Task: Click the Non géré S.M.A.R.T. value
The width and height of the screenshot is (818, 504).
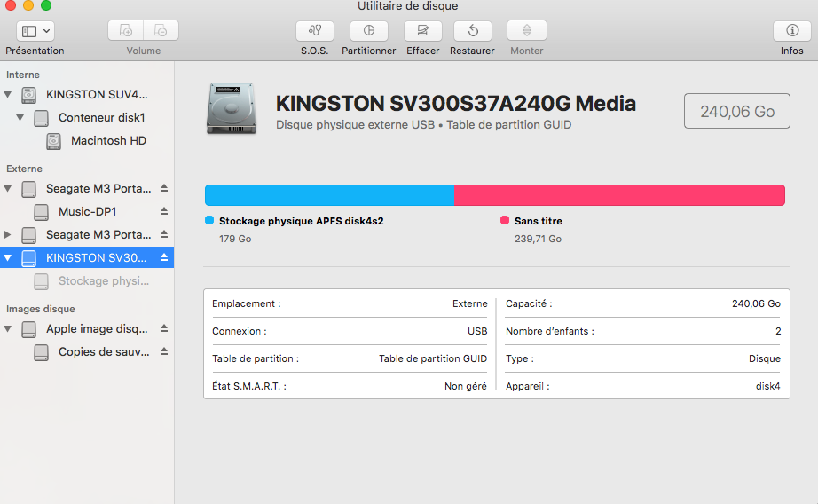Action: tap(466, 386)
